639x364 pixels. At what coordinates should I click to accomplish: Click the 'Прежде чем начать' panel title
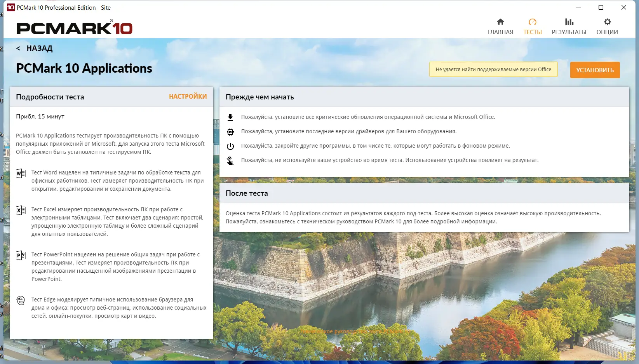click(260, 97)
